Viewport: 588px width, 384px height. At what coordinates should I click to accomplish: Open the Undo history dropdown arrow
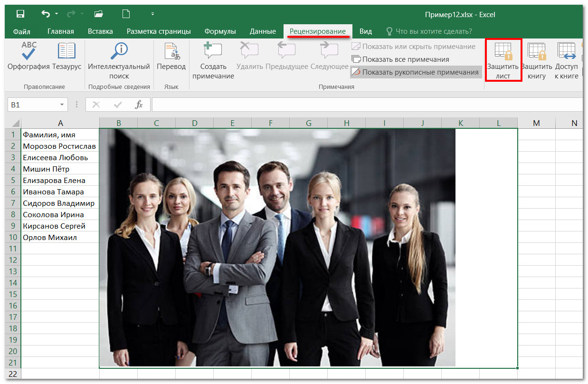(x=57, y=14)
